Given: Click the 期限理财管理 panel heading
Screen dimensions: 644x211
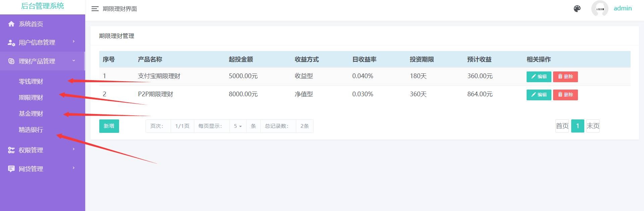Looking at the screenshot, I should tap(116, 36).
